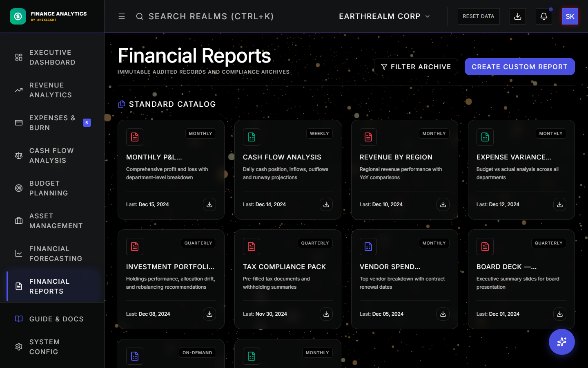Open Budget Planning page
588x368 pixels.
pos(52,188)
